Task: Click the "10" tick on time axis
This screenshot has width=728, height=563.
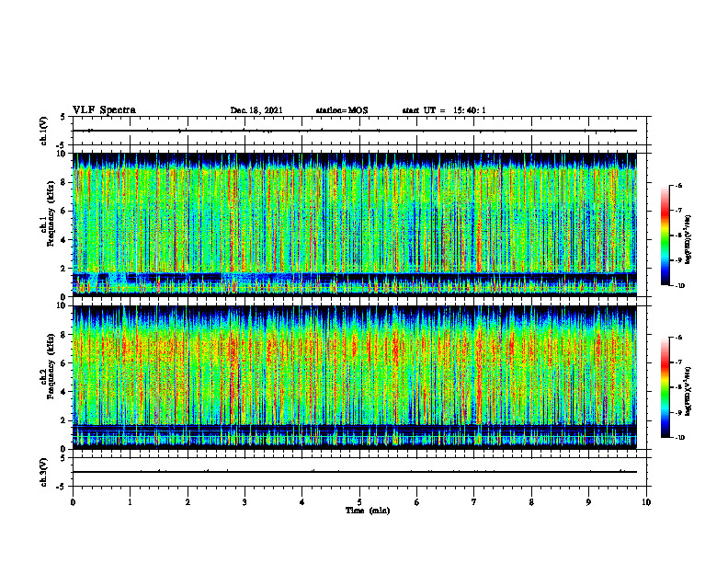Action: (646, 502)
